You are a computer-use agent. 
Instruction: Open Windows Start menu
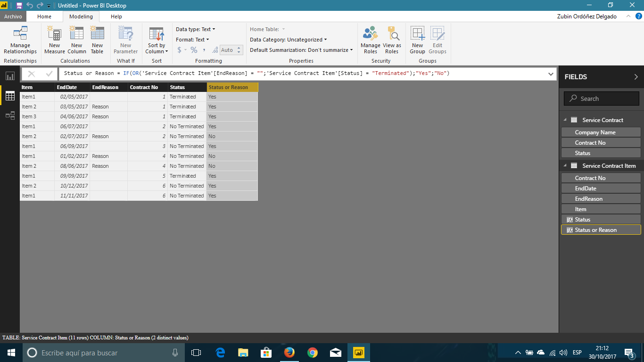click(11, 353)
